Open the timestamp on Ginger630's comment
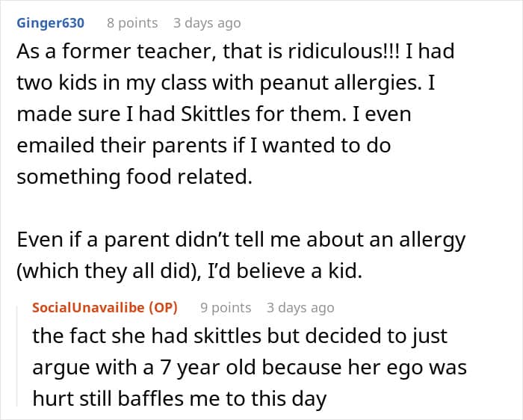This screenshot has width=523, height=420. 207,23
